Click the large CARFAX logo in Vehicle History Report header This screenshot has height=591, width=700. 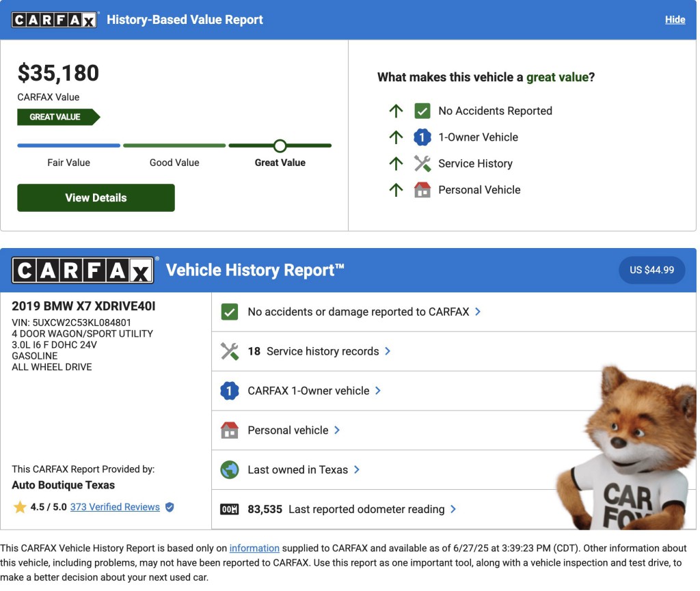click(83, 271)
